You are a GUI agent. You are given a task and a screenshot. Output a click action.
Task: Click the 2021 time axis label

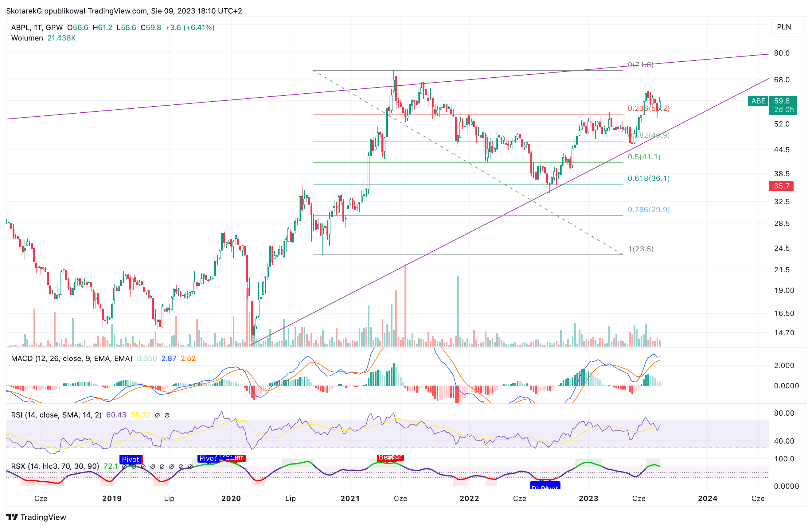coord(350,499)
